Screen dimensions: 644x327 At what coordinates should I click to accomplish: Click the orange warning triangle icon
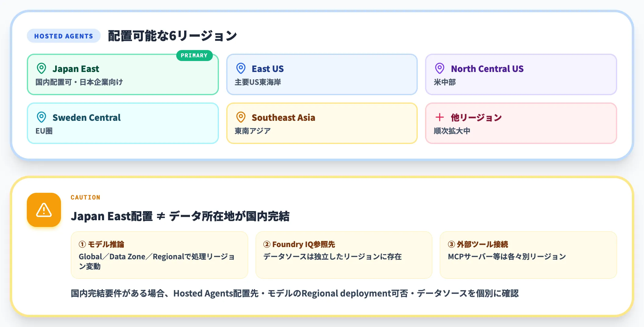click(44, 210)
